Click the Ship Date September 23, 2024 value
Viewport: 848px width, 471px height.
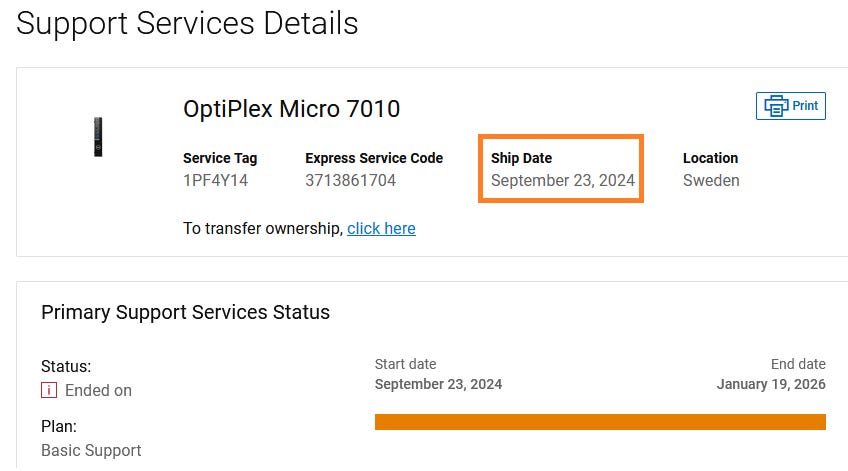coord(563,181)
